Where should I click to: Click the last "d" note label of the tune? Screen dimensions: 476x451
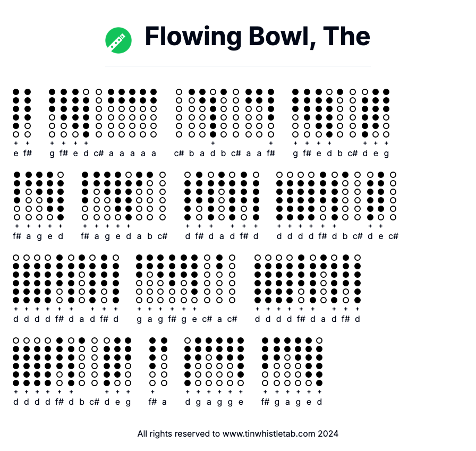click(x=319, y=402)
